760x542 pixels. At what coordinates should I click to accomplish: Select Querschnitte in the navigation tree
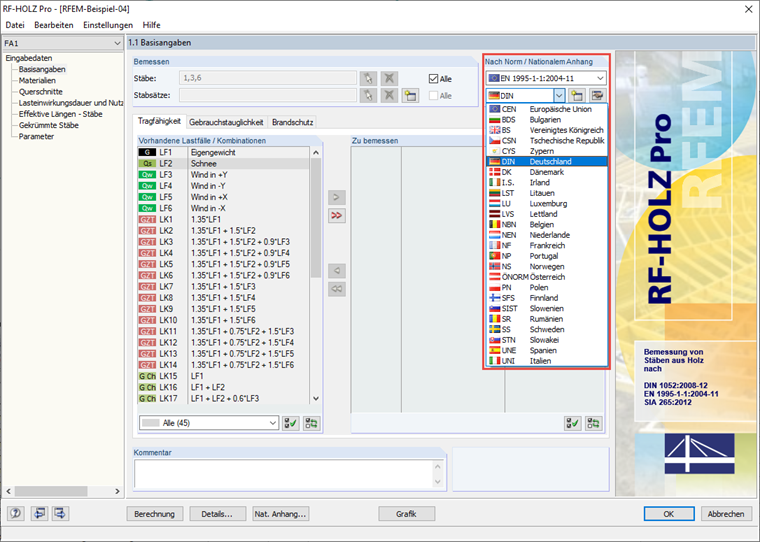pos(41,92)
